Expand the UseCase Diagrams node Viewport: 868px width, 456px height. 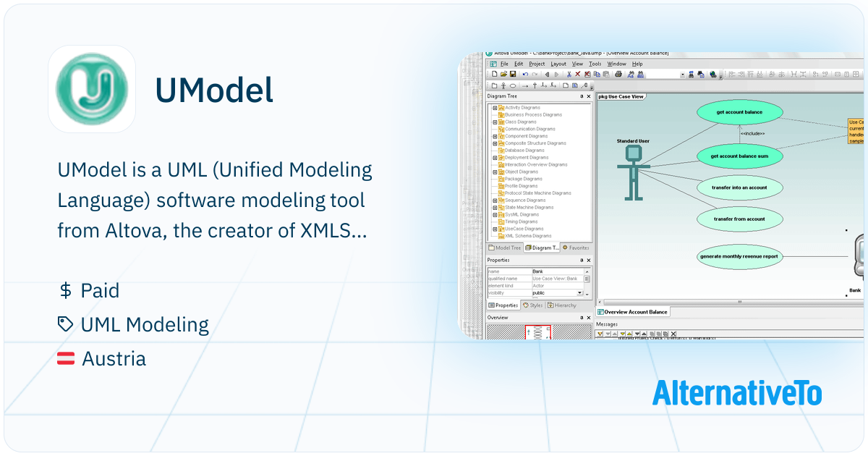(x=495, y=229)
